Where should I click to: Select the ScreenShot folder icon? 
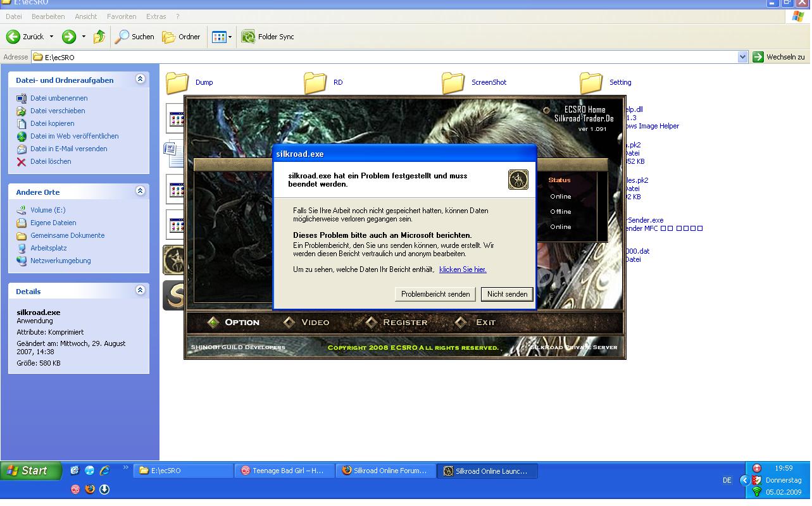pos(453,82)
